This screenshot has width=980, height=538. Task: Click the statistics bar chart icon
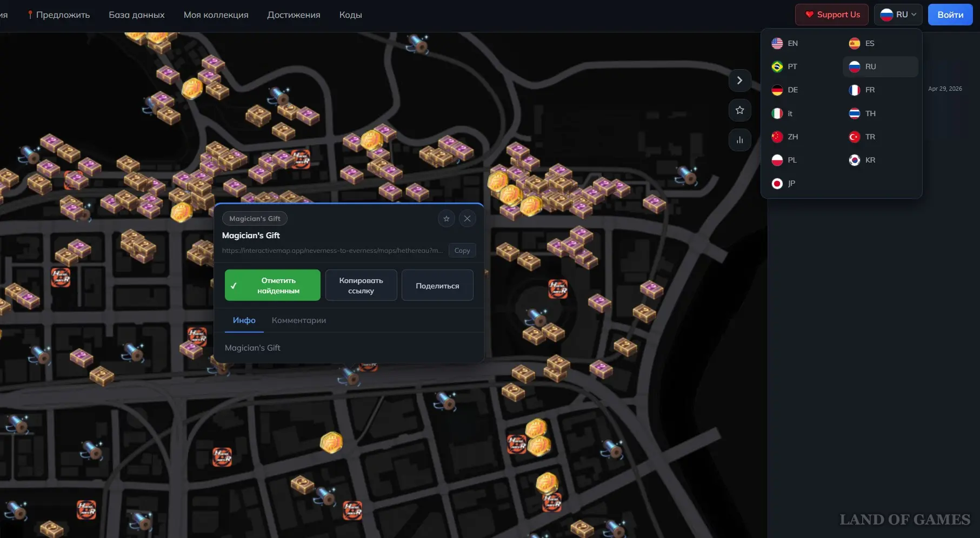(739, 140)
